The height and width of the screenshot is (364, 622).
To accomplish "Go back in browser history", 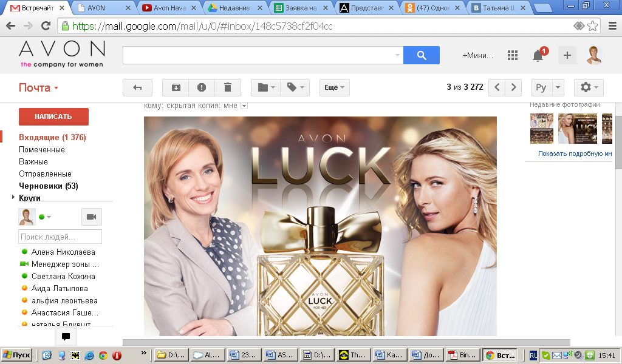I will [x=11, y=26].
